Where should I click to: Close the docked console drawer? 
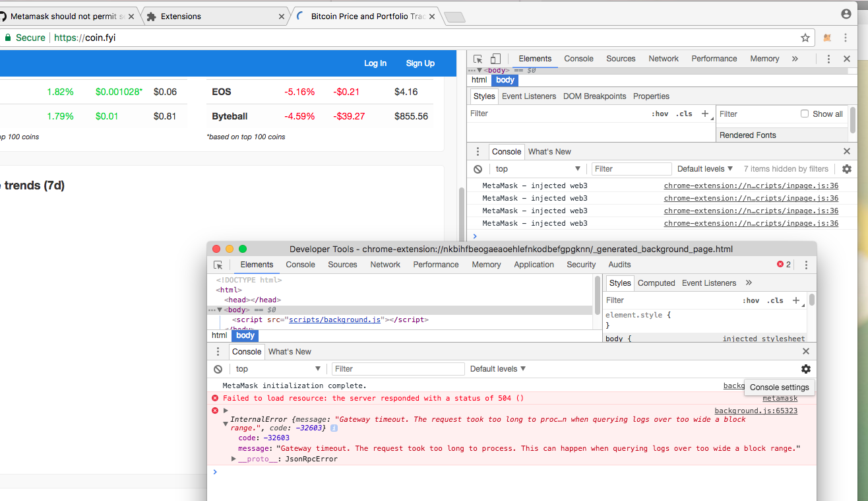(x=847, y=151)
